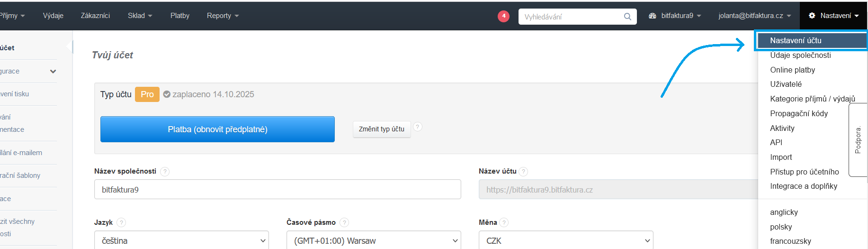The image size is (868, 249).
Task: Click the zaplaceno 14.10.2025 text
Action: [213, 94]
